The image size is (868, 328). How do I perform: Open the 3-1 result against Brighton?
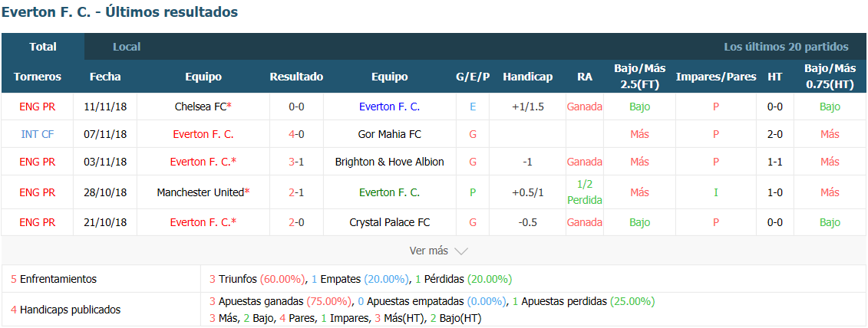(297, 162)
